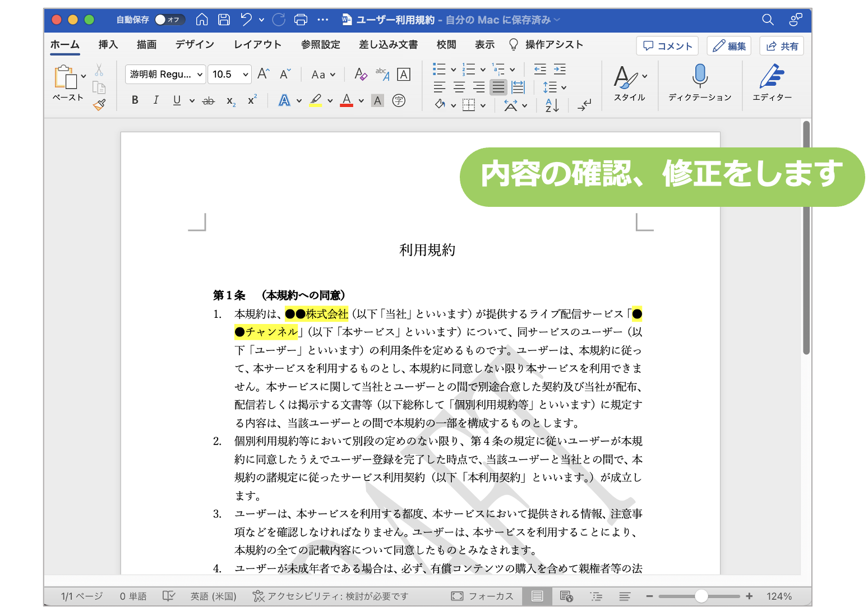Click the Clear formatting icon
This screenshot has width=868, height=611.
(361, 74)
